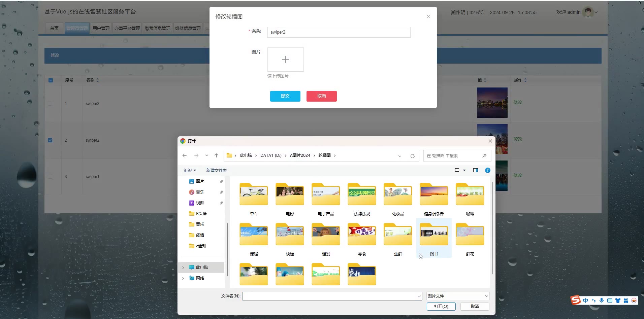Image resolution: width=644 pixels, height=319 pixels.
Task: Expand the file name history dropdown
Action: [x=419, y=296]
